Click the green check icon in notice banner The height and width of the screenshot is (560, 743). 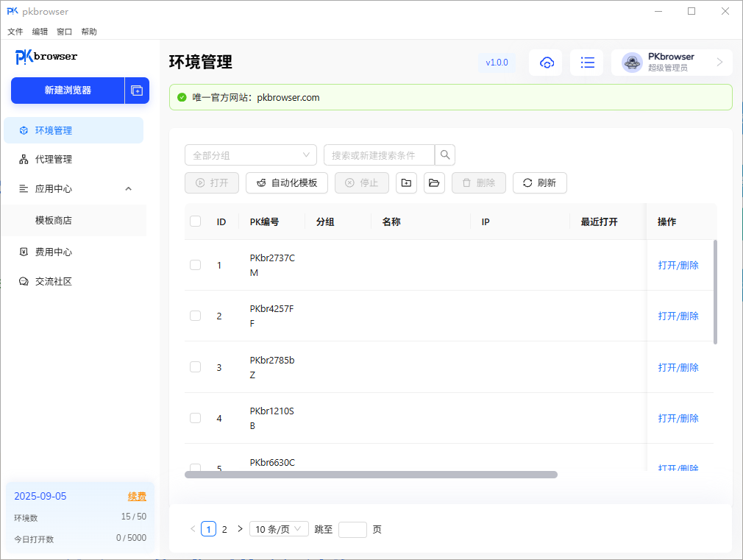tap(182, 98)
